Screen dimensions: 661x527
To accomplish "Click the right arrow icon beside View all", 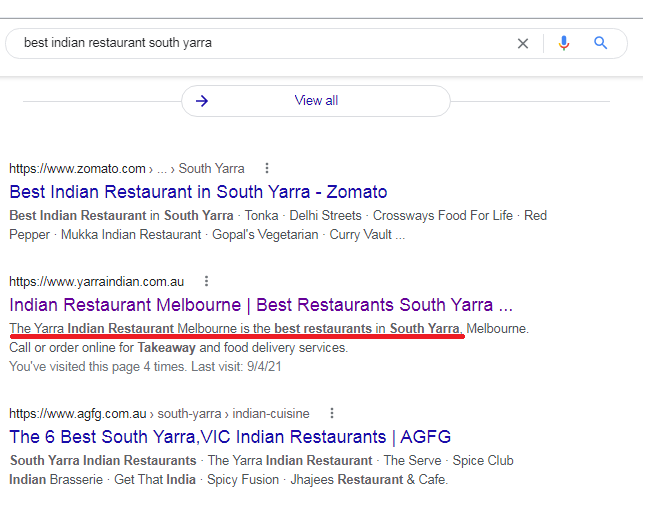I will click(x=202, y=101).
